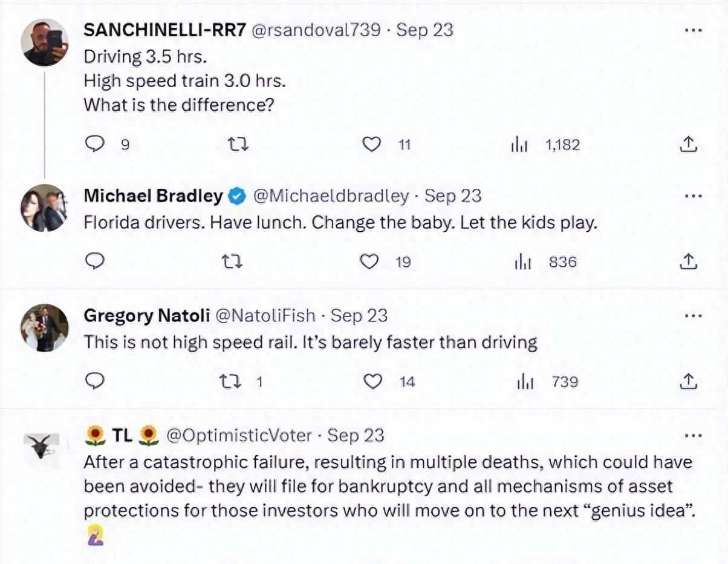Open the @OptimisticVoter profile handle

click(x=238, y=435)
